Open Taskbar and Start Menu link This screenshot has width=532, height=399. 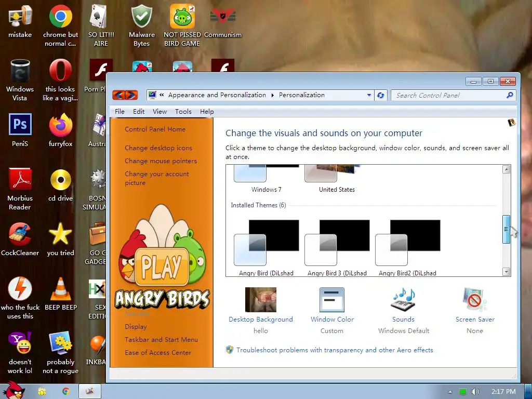[x=161, y=340]
